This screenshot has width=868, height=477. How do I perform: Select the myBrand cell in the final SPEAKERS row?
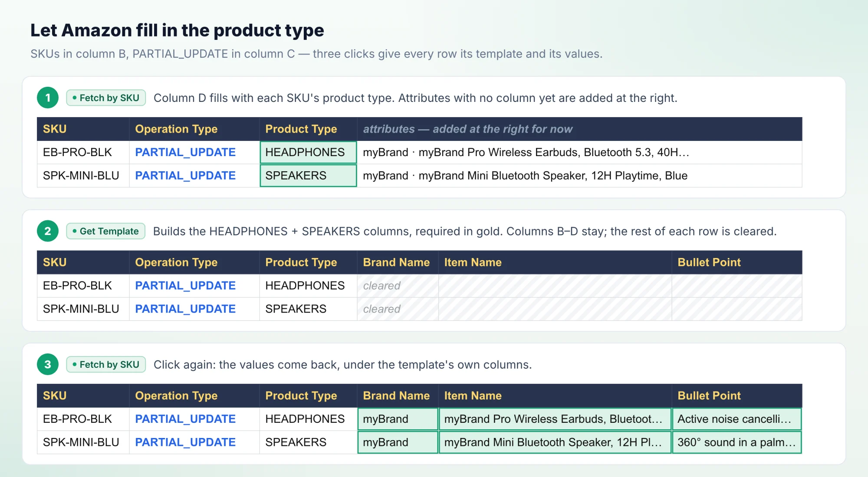[398, 442]
